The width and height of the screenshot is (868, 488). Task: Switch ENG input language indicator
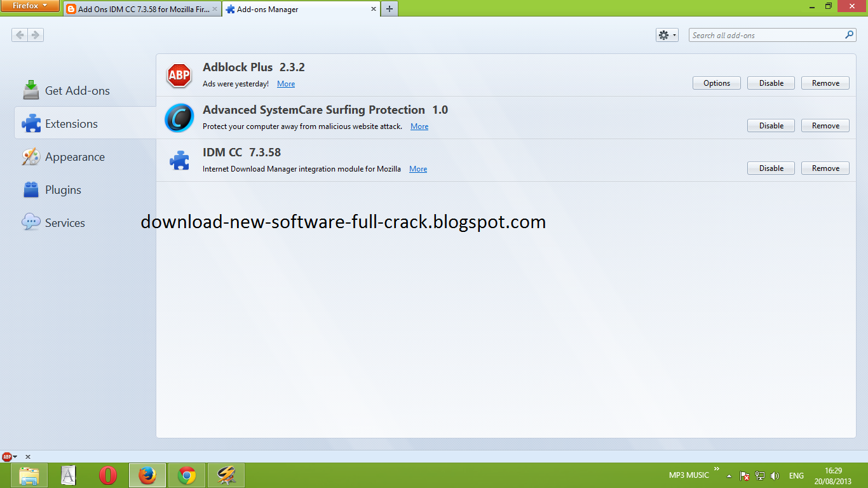[796, 476]
